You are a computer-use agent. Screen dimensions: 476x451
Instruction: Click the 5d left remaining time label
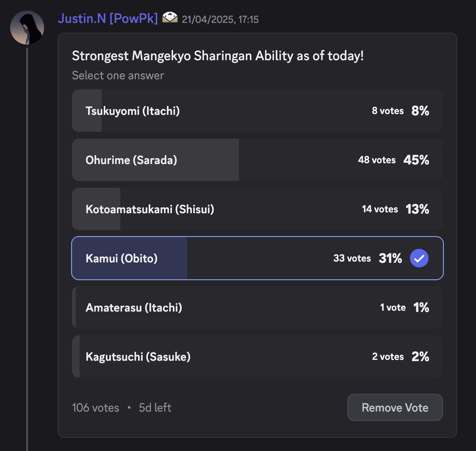pyautogui.click(x=155, y=407)
